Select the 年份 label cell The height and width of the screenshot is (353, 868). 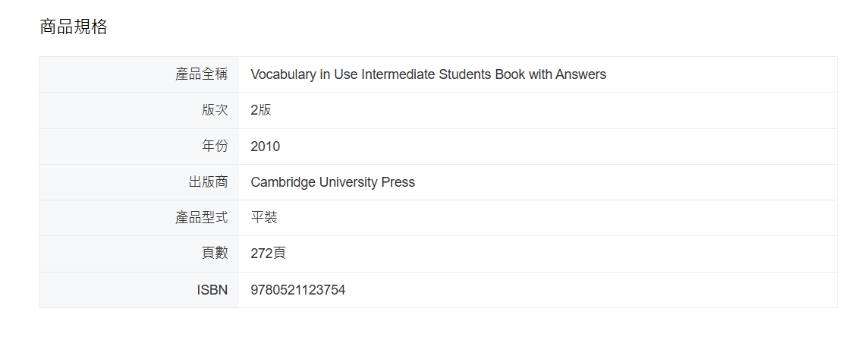tap(139, 147)
